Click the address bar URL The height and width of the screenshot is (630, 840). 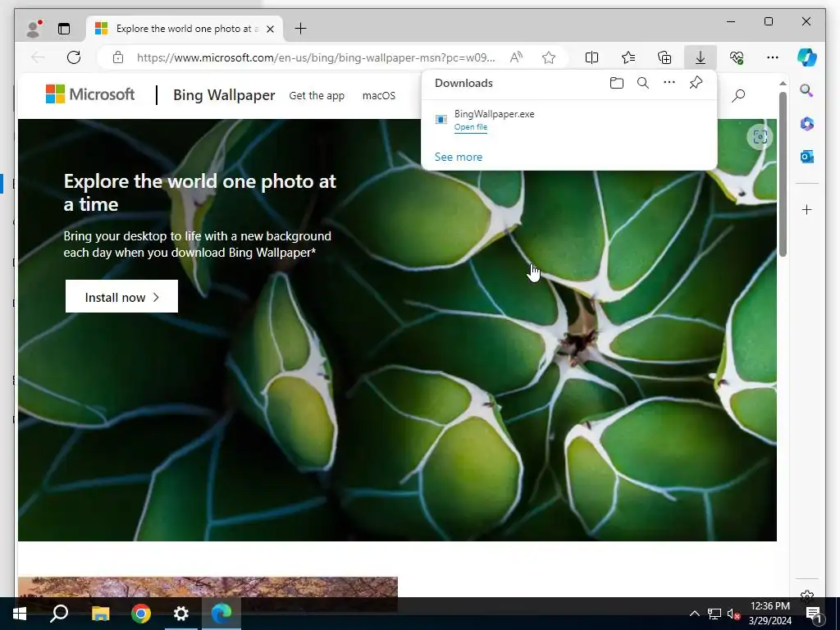click(316, 57)
